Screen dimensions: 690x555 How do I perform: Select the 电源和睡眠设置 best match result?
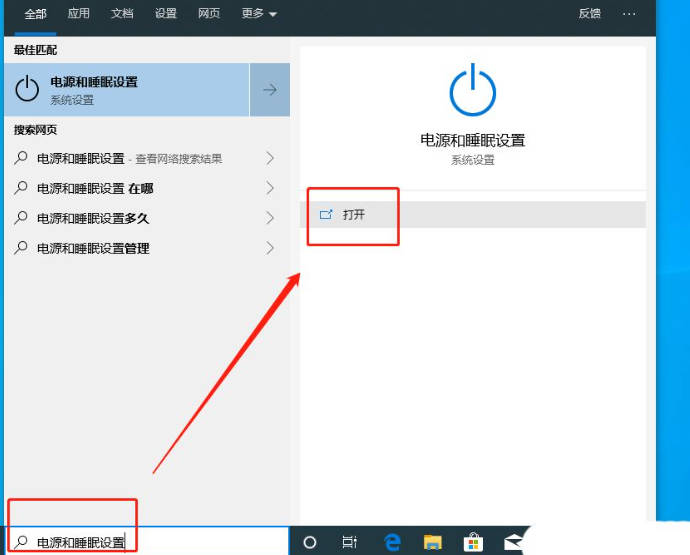(x=127, y=90)
